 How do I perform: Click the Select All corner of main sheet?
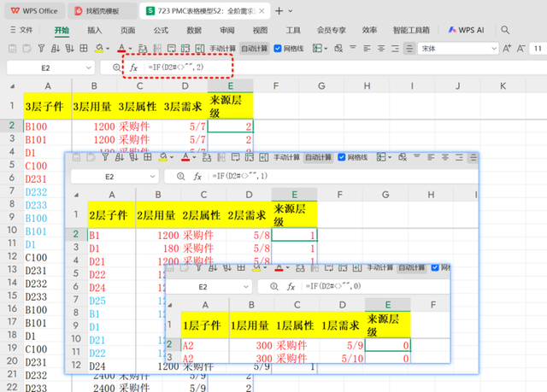[13, 86]
